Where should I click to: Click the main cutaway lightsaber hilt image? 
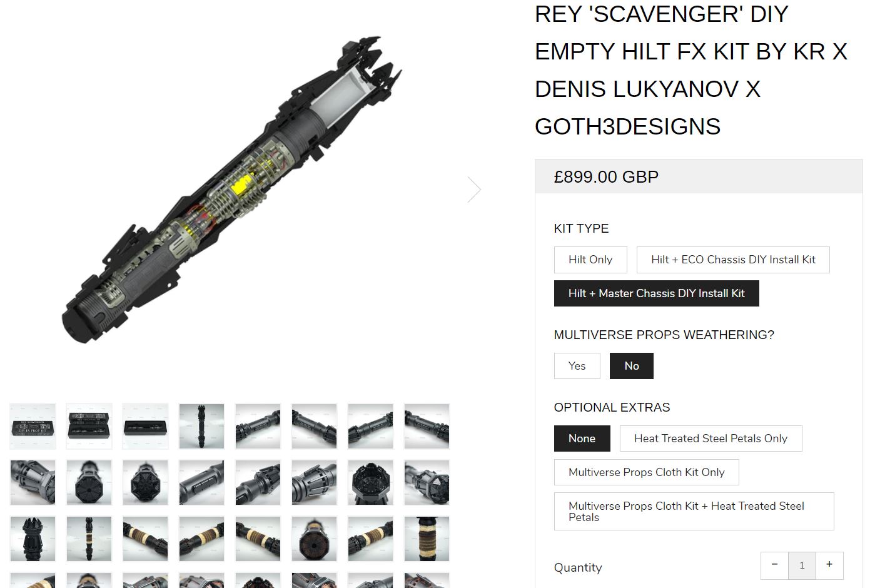[231, 190]
